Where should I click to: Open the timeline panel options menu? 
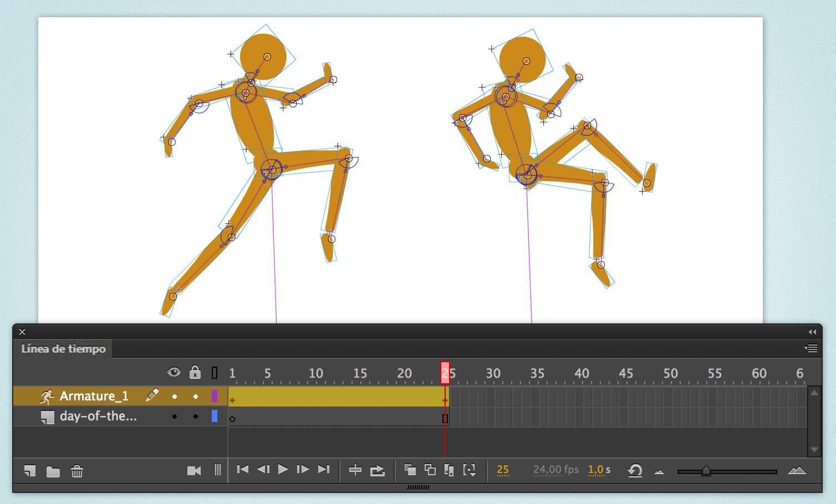[x=810, y=348]
